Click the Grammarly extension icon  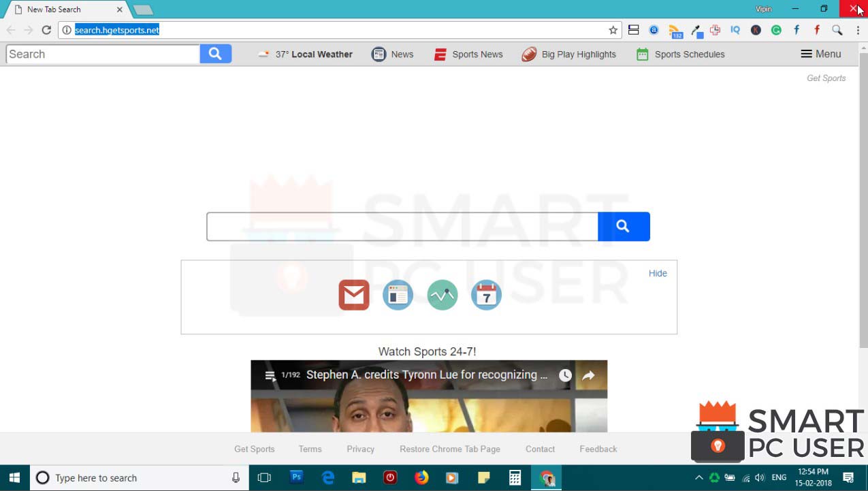(776, 30)
